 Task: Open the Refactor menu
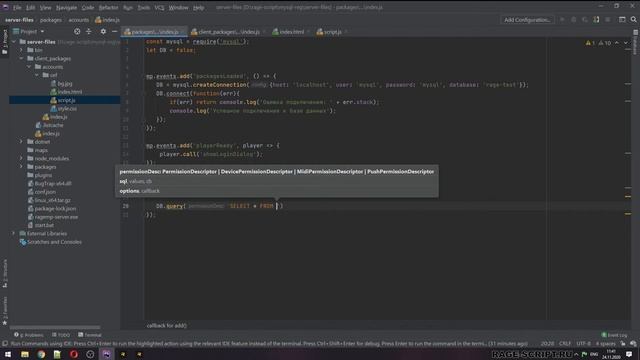click(x=108, y=7)
